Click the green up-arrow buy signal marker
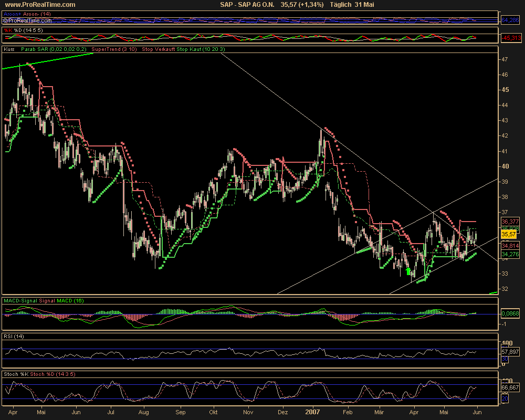 pyautogui.click(x=408, y=271)
